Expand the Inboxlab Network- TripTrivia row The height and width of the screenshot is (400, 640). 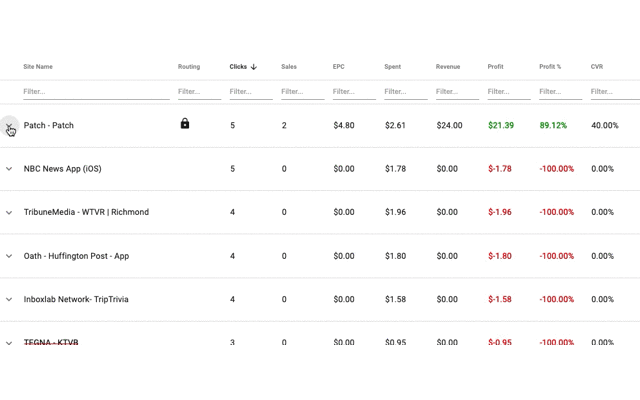pyautogui.click(x=9, y=299)
